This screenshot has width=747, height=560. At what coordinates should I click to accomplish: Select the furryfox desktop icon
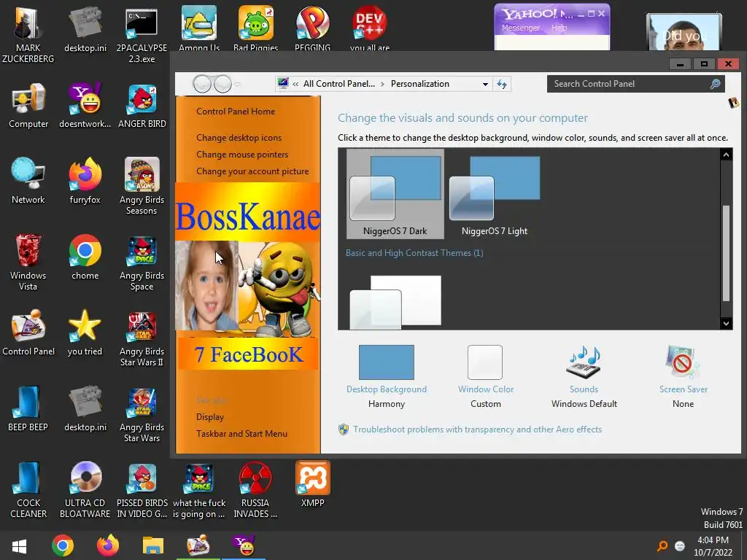[85, 182]
